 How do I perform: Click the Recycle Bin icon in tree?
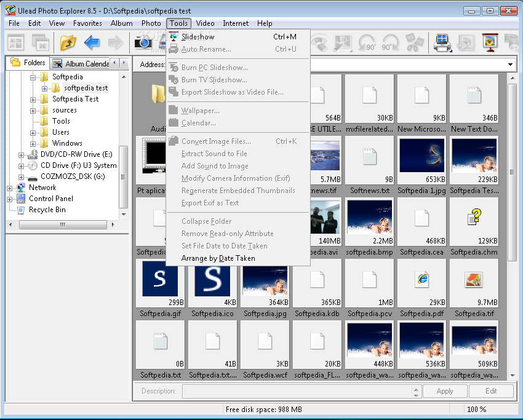point(21,210)
